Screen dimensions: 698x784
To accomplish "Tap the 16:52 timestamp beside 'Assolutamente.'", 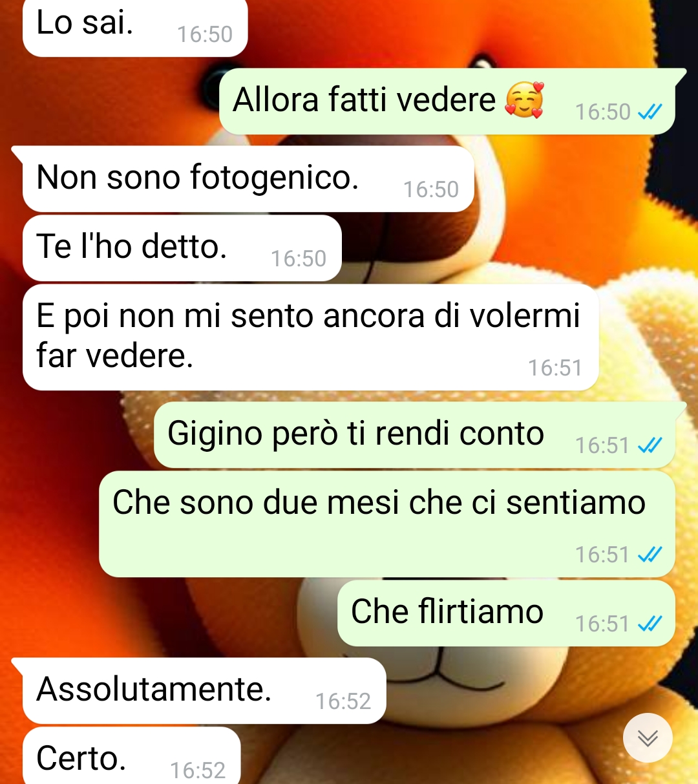I will 343,701.
